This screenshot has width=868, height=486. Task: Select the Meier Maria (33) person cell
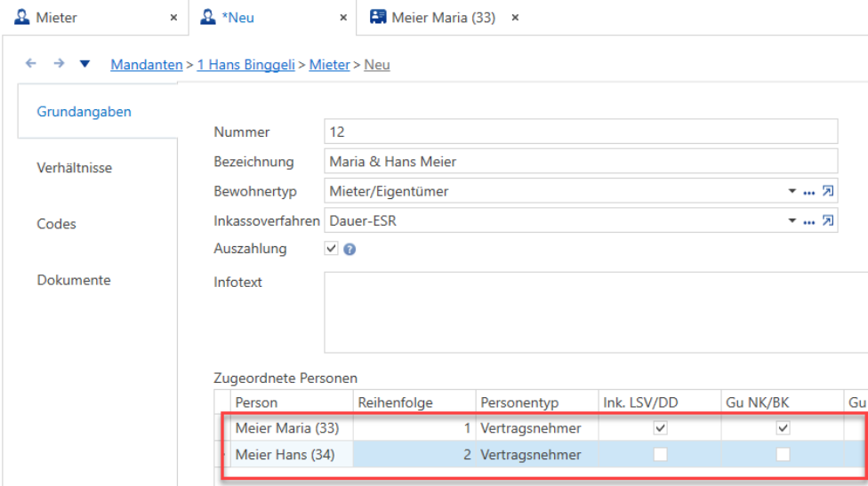(292, 428)
